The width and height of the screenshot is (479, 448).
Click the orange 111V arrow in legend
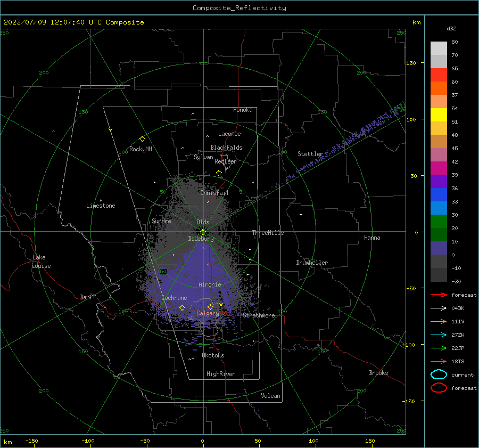pyautogui.click(x=439, y=321)
